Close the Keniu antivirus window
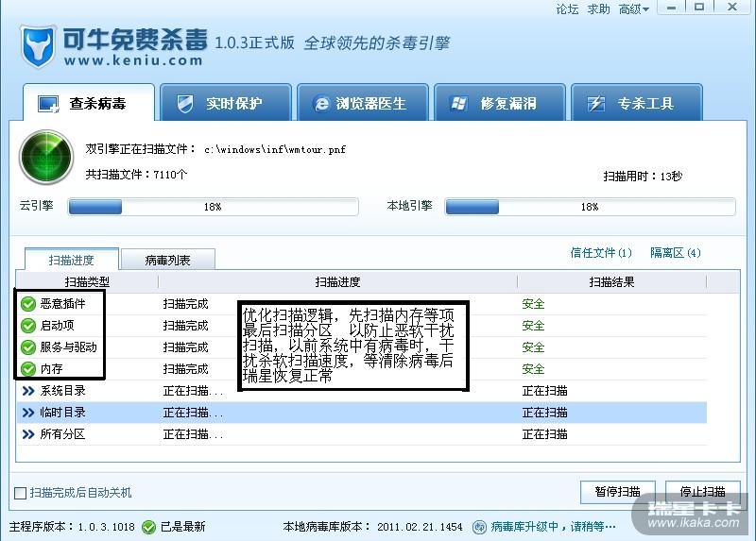The image size is (756, 541). pos(731,8)
